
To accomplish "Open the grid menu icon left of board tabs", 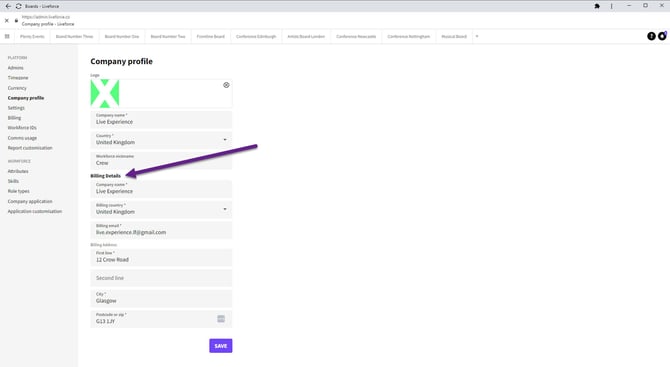I will pyautogui.click(x=7, y=36).
